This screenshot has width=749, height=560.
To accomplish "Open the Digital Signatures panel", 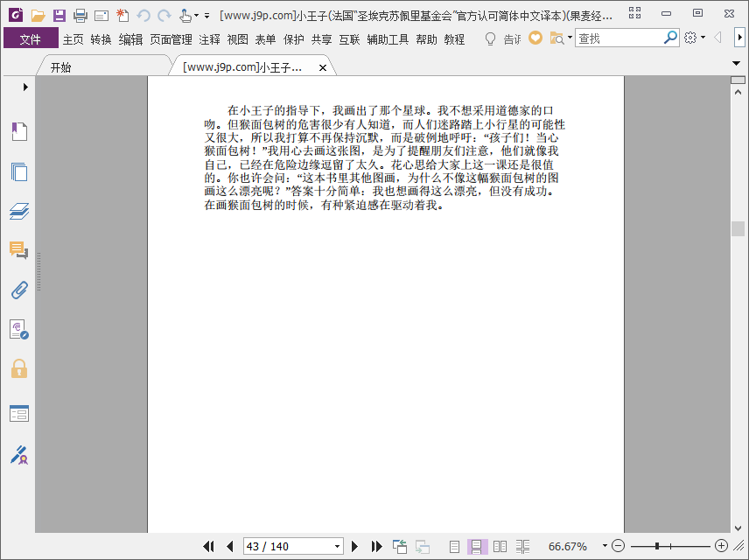I will click(19, 330).
